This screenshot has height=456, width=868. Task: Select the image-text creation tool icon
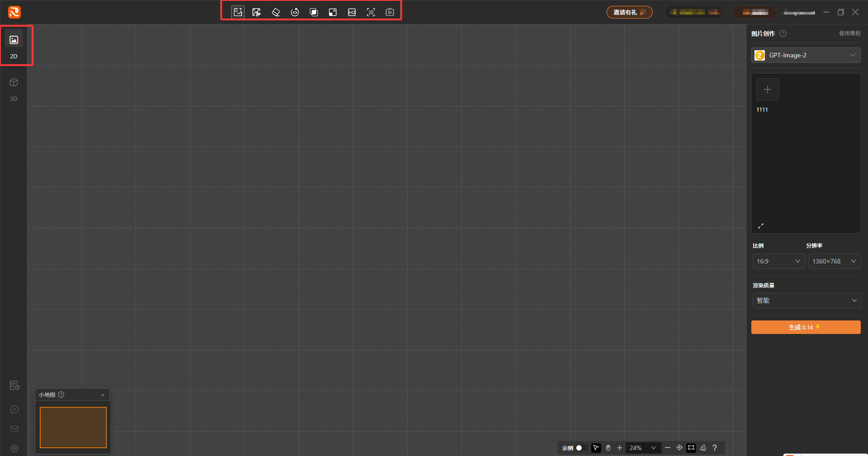coord(238,12)
